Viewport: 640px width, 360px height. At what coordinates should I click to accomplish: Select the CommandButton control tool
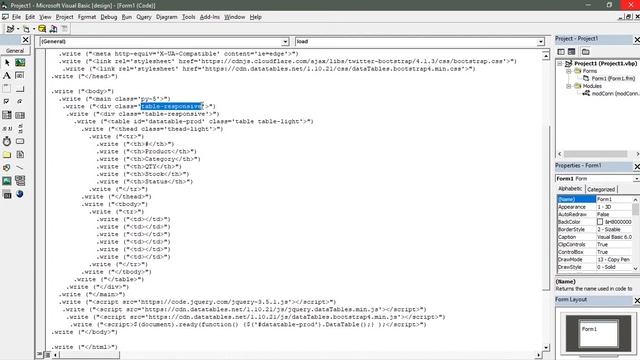(20, 89)
